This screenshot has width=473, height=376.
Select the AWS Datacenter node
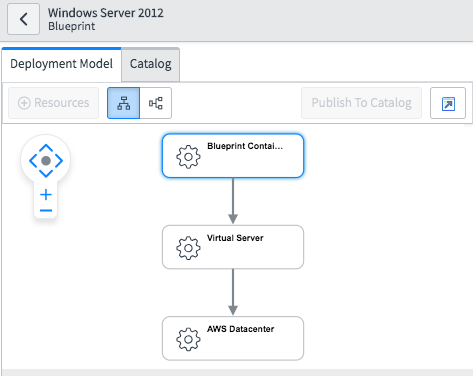(x=233, y=338)
